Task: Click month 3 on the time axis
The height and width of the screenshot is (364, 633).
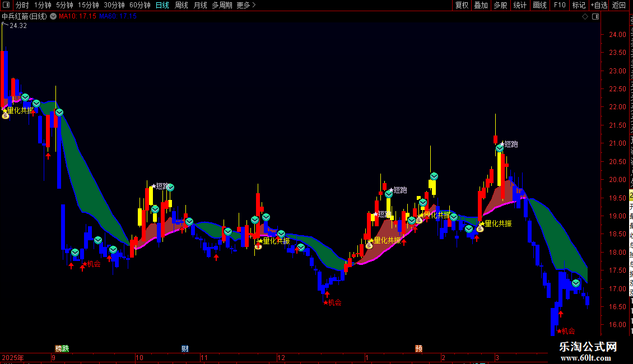Action: point(497,358)
